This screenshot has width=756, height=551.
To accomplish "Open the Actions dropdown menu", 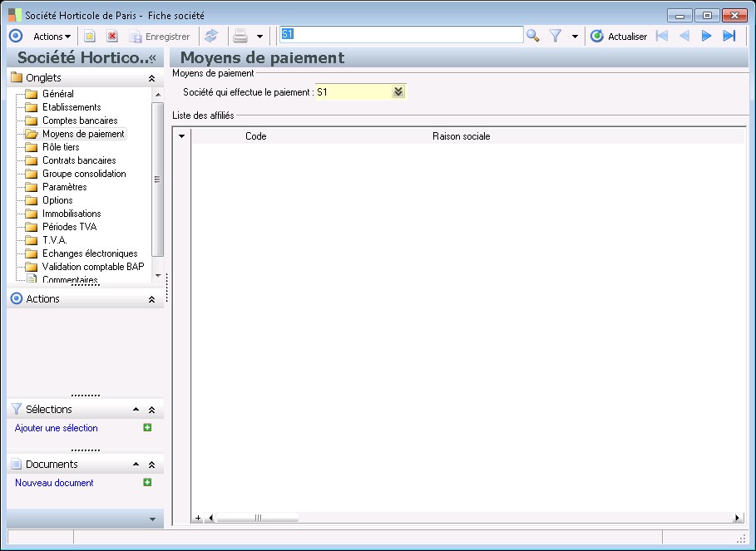I will [x=52, y=36].
